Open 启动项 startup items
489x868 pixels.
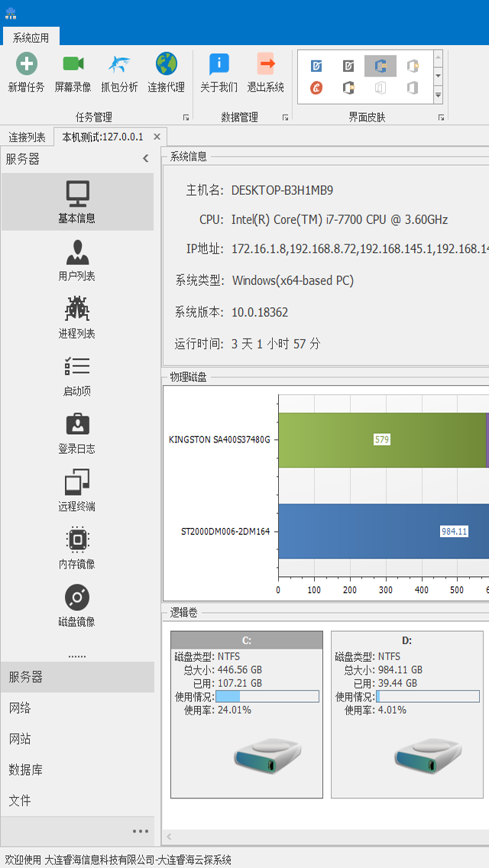click(x=77, y=375)
